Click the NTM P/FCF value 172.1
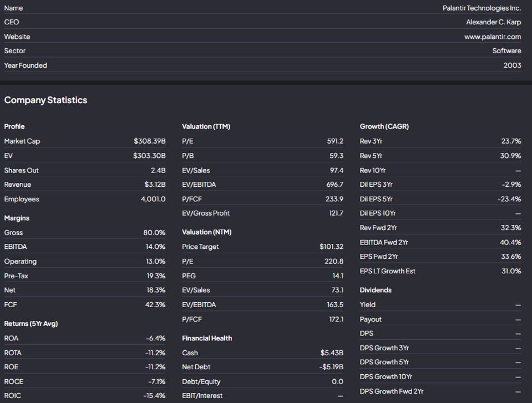The width and height of the screenshot is (532, 403). point(336,319)
